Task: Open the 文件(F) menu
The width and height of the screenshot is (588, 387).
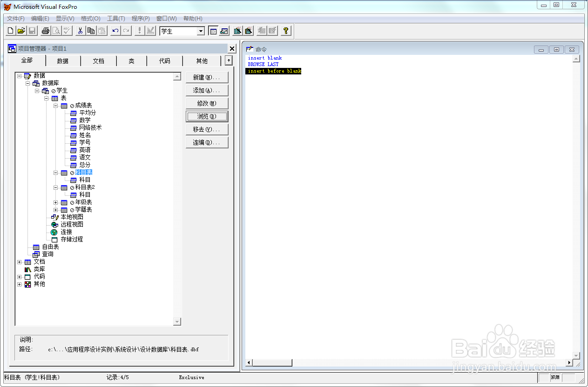Action: (x=16, y=19)
